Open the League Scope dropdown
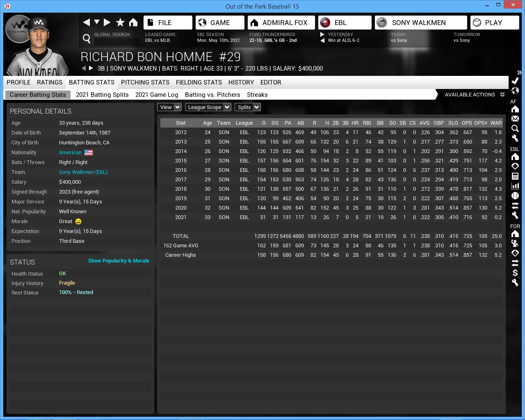525x420 pixels. [x=208, y=107]
